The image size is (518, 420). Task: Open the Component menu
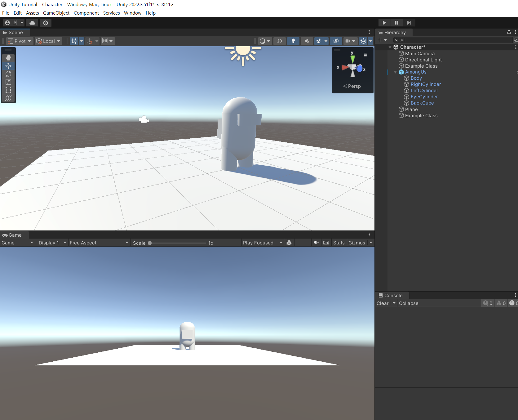tap(86, 13)
